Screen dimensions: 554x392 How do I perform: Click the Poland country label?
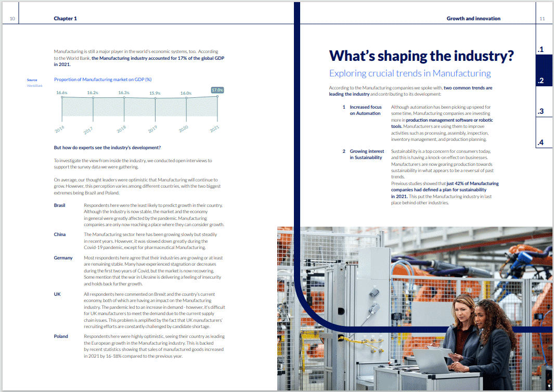61,336
